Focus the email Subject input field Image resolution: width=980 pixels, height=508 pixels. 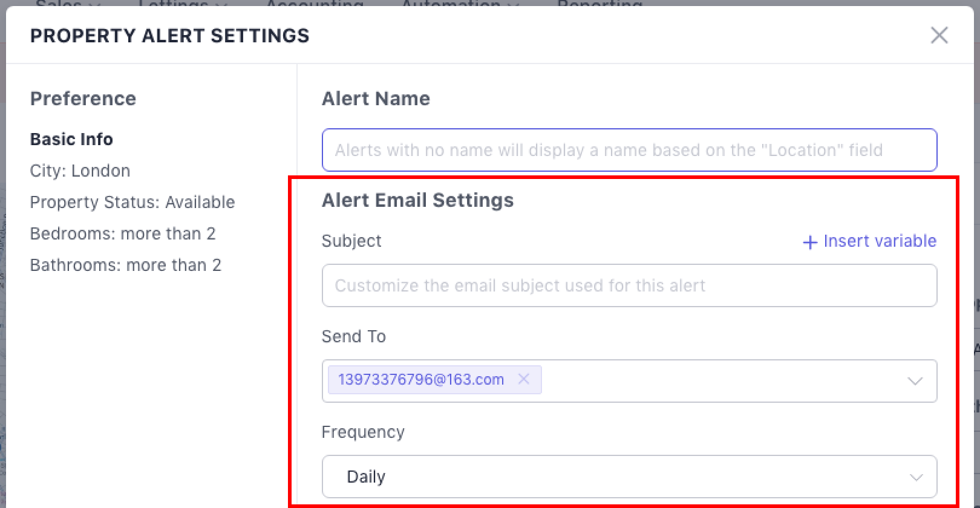point(629,285)
